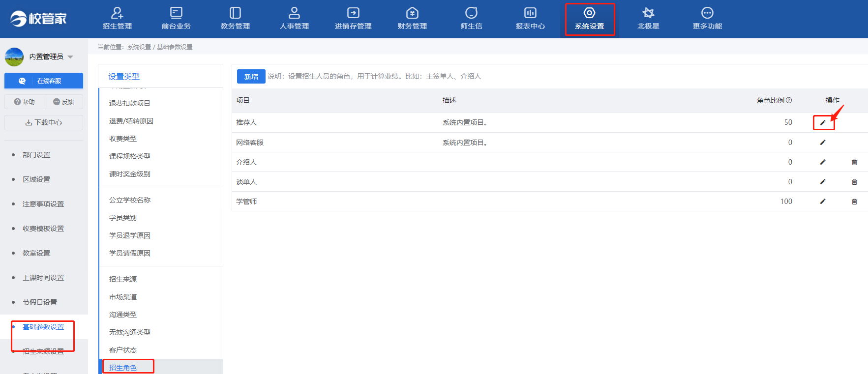Click the 学管师 ratio value 100
The width and height of the screenshot is (868, 374).
pyautogui.click(x=786, y=201)
